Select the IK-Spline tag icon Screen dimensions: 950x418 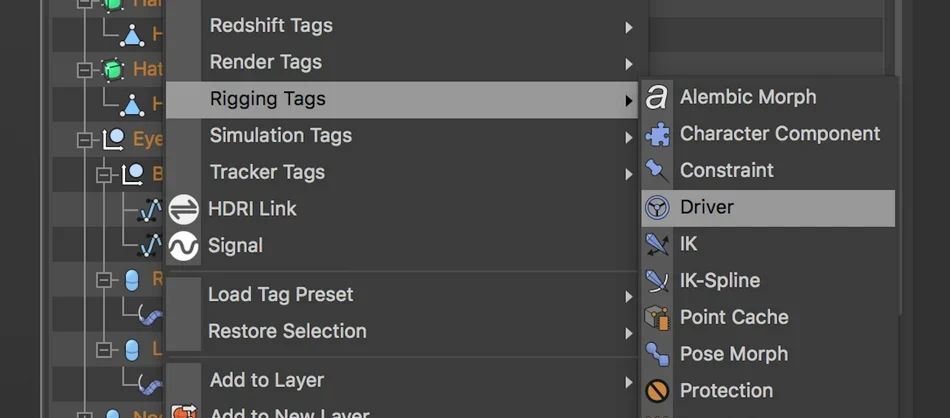tap(657, 281)
